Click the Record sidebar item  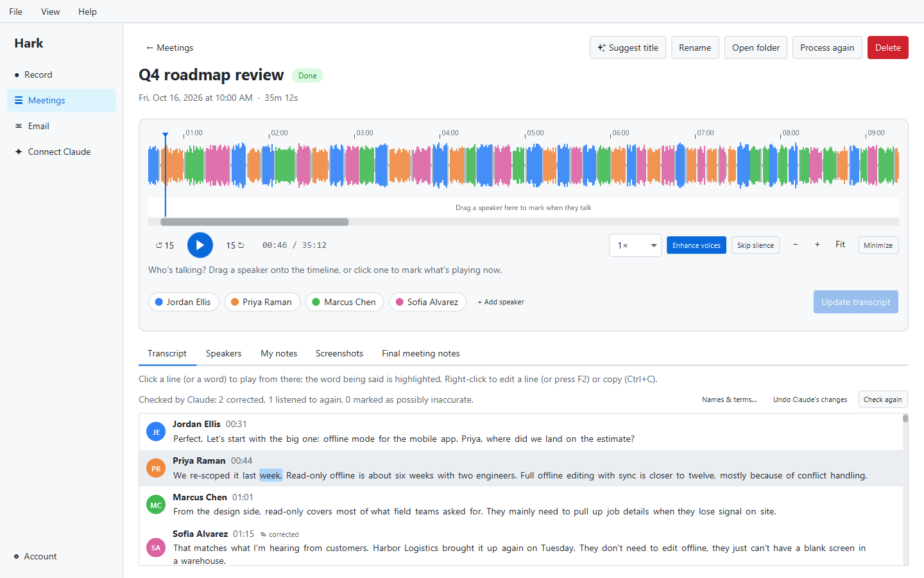(x=61, y=74)
